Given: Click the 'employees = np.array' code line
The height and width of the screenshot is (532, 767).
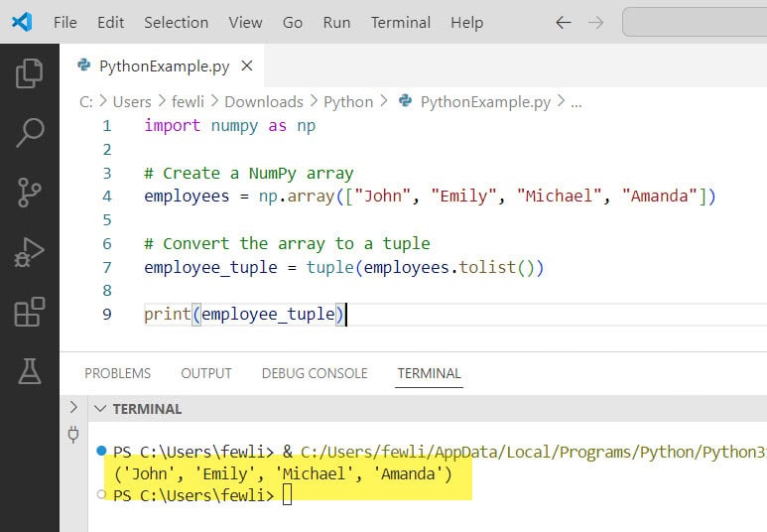Looking at the screenshot, I should (x=430, y=197).
